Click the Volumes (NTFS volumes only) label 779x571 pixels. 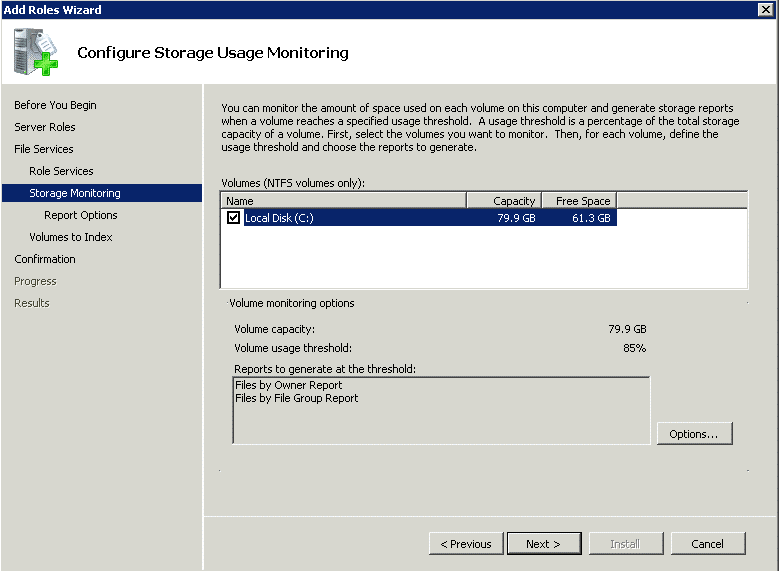pyautogui.click(x=293, y=183)
